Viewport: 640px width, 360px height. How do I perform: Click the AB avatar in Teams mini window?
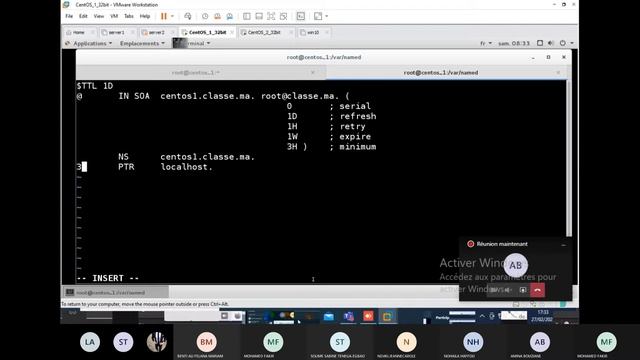point(516,265)
